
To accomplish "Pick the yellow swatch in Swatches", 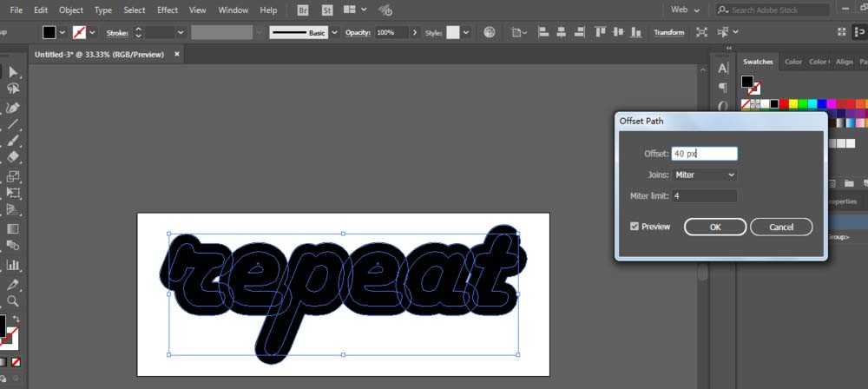I will click(x=793, y=103).
